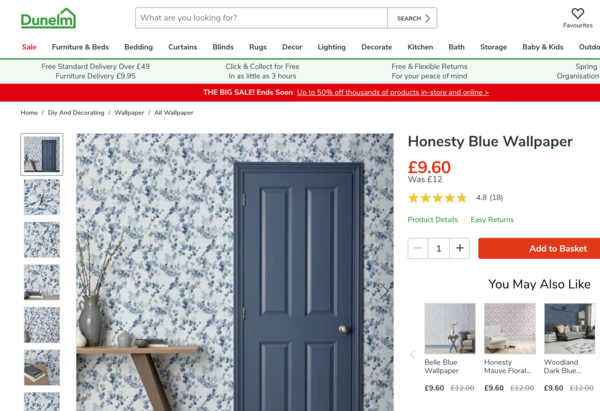The image size is (600, 411).
Task: Open Easy Returns link
Action: pos(492,220)
